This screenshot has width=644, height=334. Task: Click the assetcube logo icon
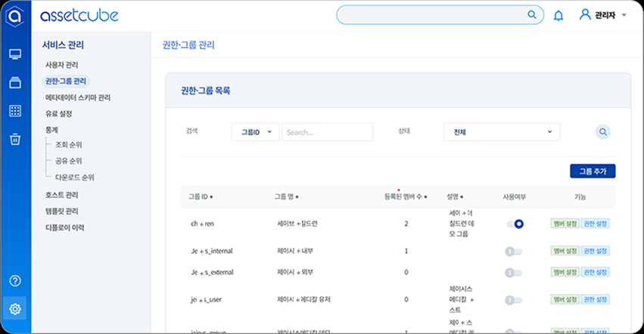15,16
